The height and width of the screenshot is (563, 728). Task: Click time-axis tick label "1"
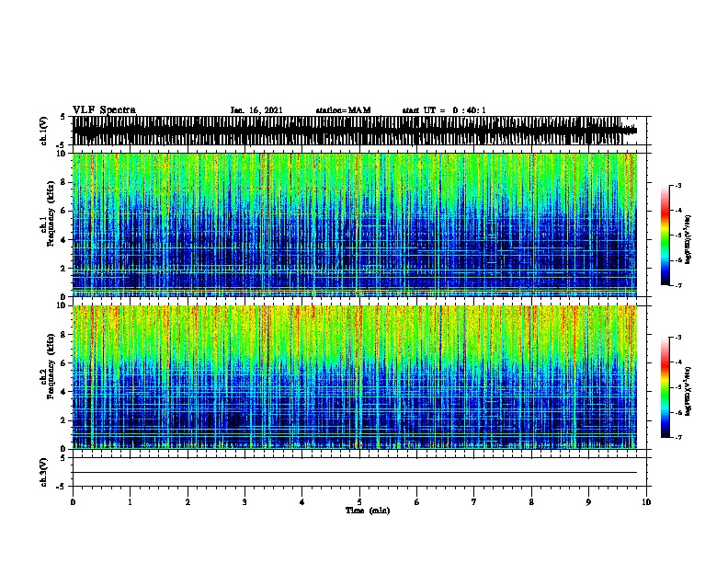pyautogui.click(x=130, y=501)
